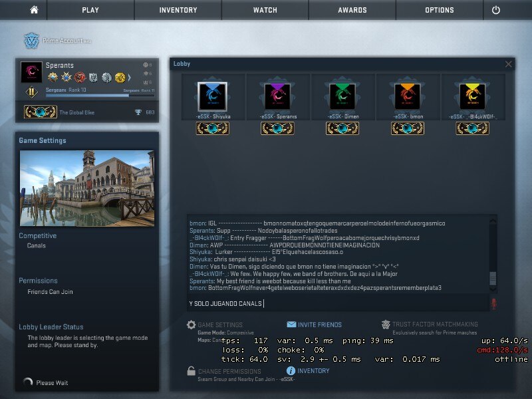Click Sperants' Global Elite rank badge in lobby
The image size is (532, 399).
pyautogui.click(x=277, y=128)
